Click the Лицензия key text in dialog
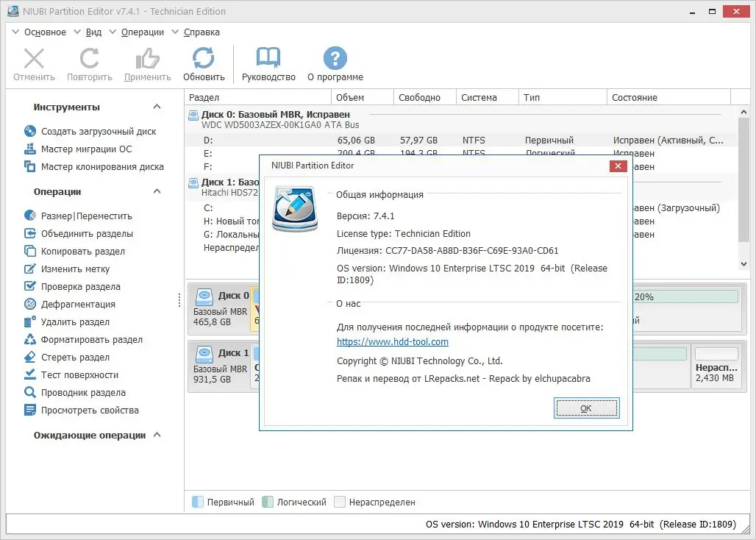 pos(447,251)
